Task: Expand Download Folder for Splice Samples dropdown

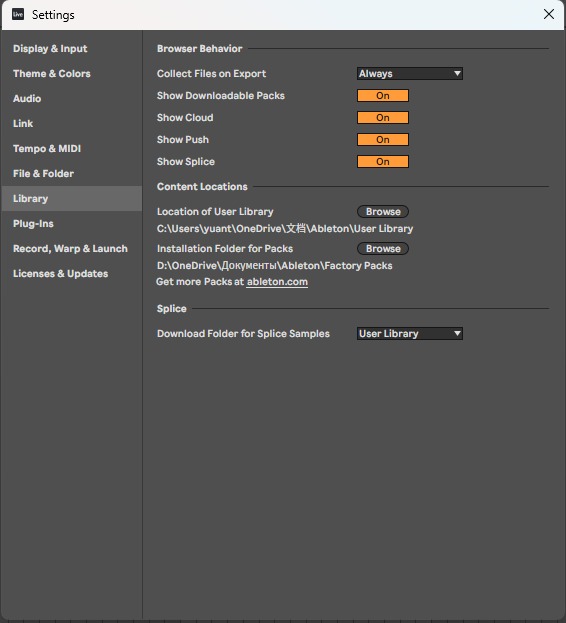Action: (x=410, y=333)
